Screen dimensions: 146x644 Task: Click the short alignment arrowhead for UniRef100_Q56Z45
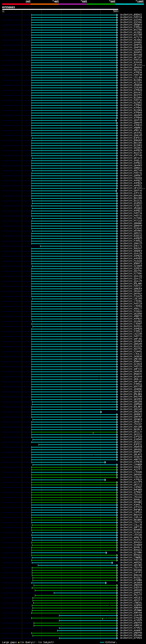[101, 412]
